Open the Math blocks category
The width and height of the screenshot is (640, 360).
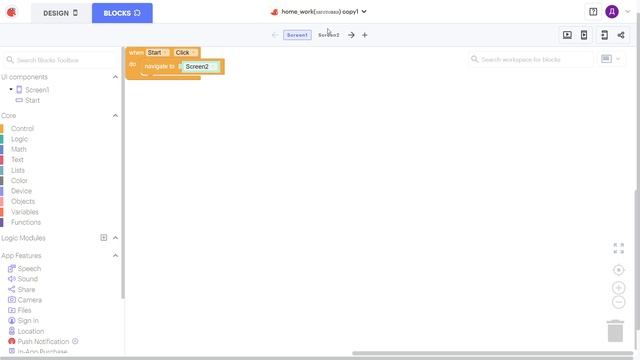pyautogui.click(x=19, y=149)
